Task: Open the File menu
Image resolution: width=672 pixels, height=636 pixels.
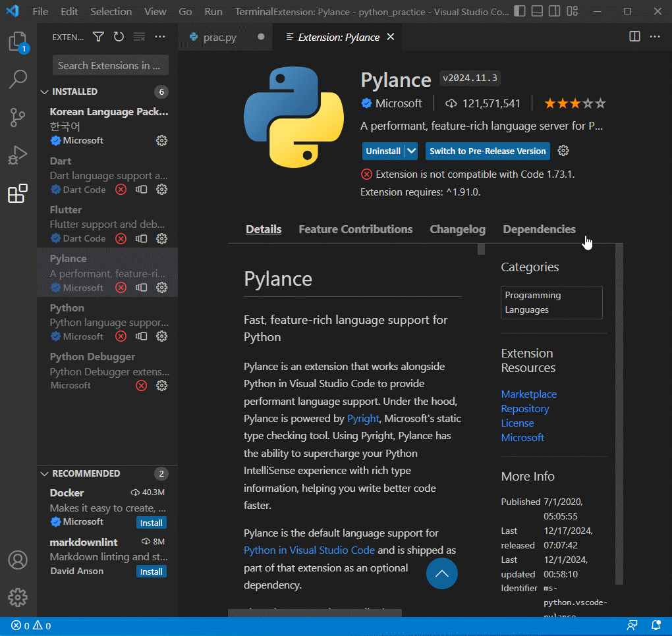Action: (x=40, y=12)
